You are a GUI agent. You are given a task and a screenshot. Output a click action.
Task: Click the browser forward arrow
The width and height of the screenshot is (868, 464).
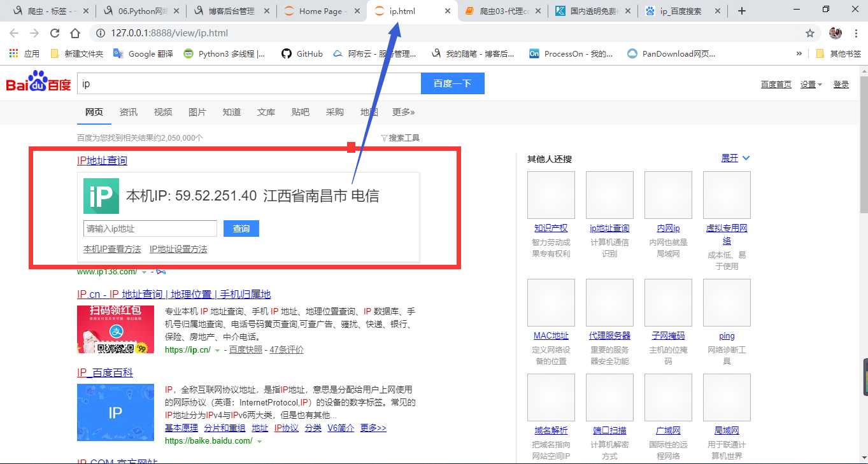tap(34, 33)
